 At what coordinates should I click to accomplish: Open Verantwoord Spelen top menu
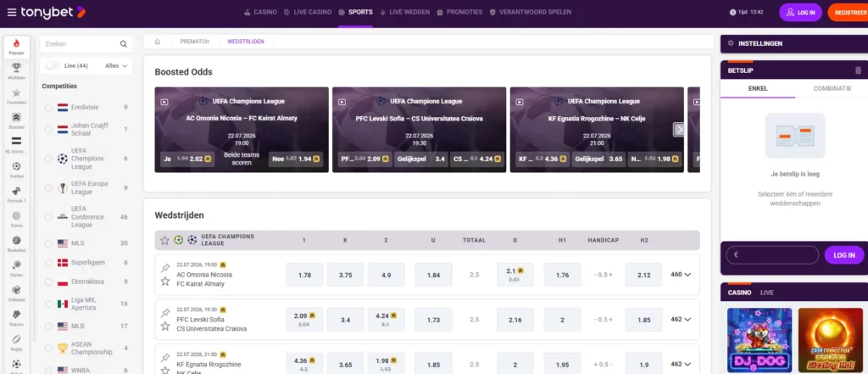(531, 12)
